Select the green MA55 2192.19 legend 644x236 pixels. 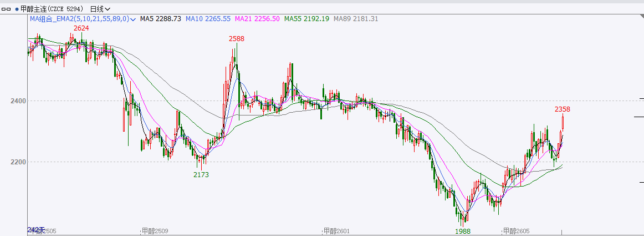click(306, 19)
